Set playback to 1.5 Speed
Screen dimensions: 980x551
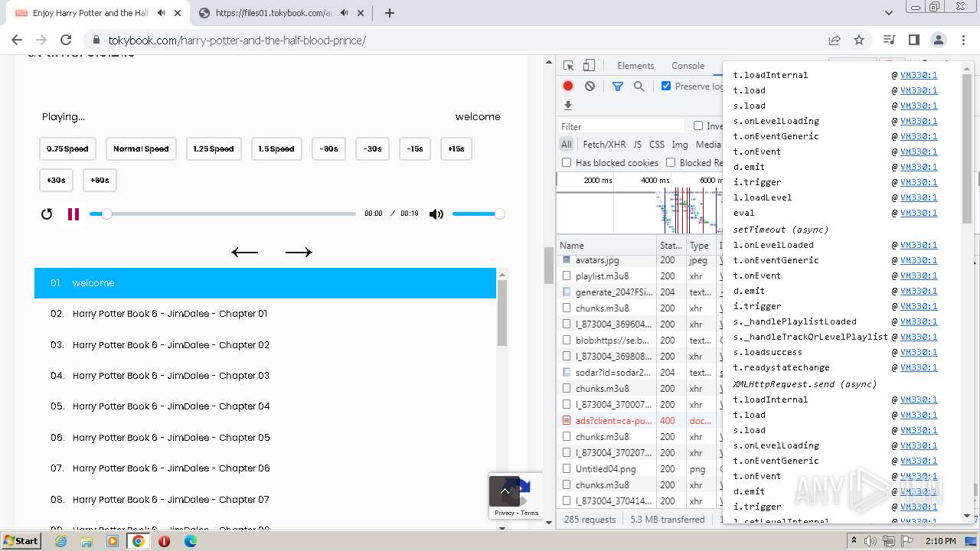tap(276, 149)
